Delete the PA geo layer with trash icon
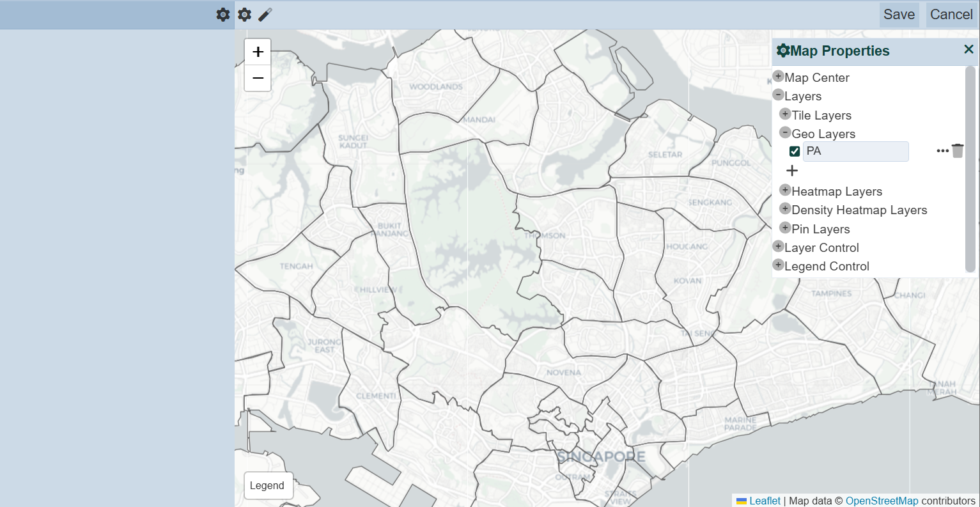 pos(958,151)
